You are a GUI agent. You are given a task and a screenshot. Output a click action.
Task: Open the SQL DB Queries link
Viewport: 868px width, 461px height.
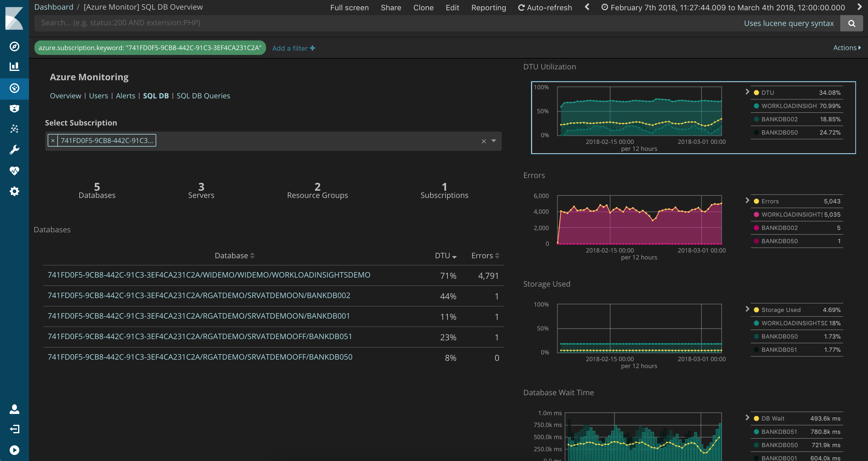(203, 96)
